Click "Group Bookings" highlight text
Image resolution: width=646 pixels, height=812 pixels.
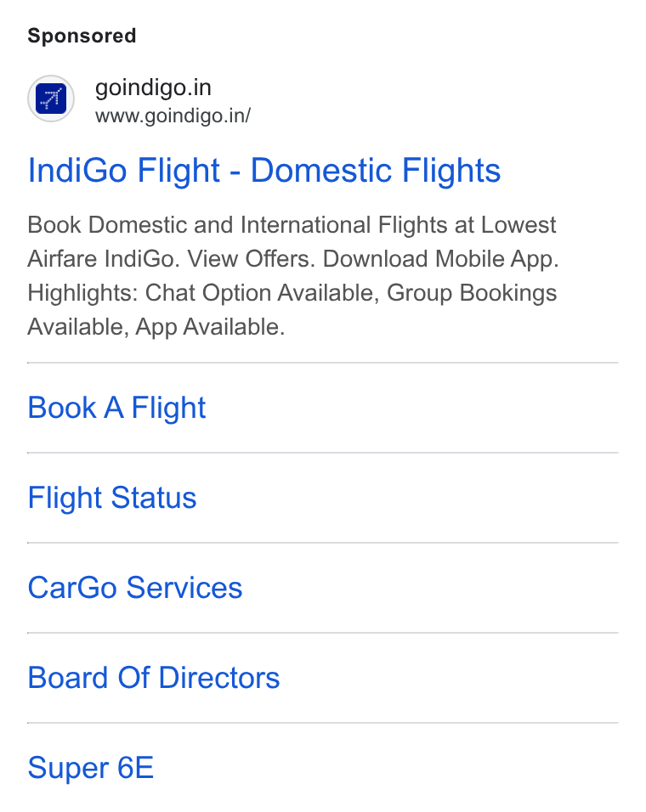coord(472,293)
